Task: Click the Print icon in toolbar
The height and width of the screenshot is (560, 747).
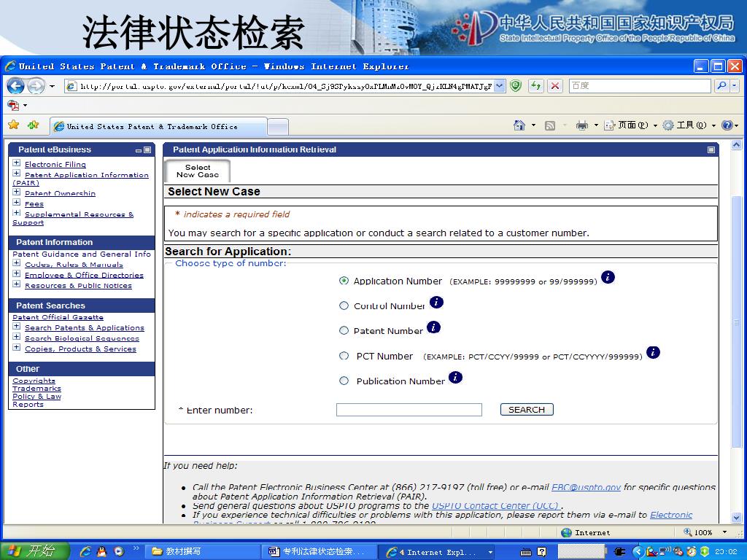Action: pos(581,125)
